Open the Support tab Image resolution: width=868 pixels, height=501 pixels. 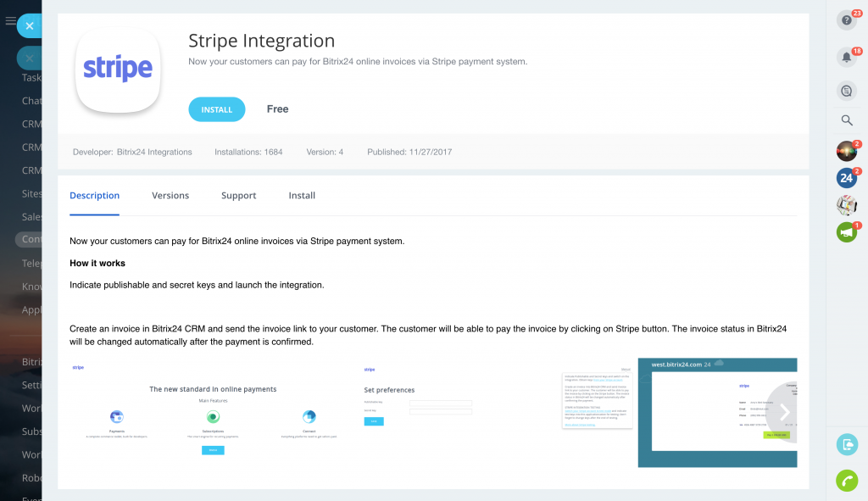click(x=238, y=196)
